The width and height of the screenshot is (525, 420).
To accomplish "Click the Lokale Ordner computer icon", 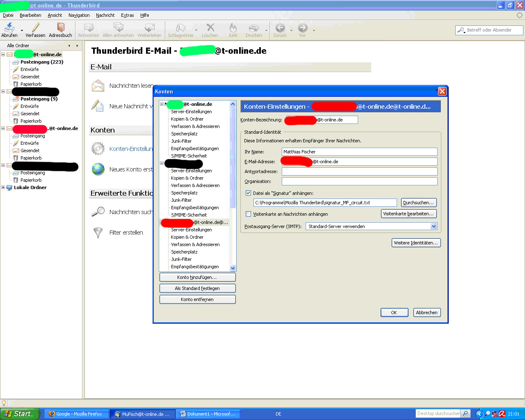I will coord(9,187).
